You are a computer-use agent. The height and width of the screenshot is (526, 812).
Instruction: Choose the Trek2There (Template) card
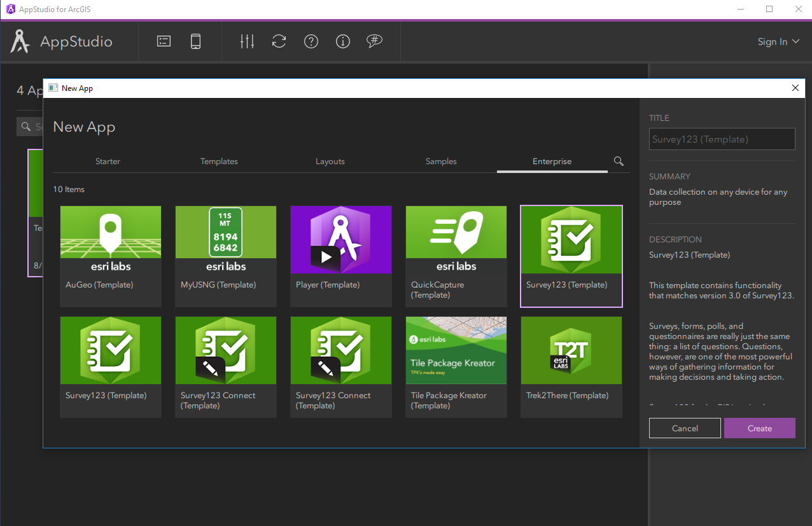(571, 367)
